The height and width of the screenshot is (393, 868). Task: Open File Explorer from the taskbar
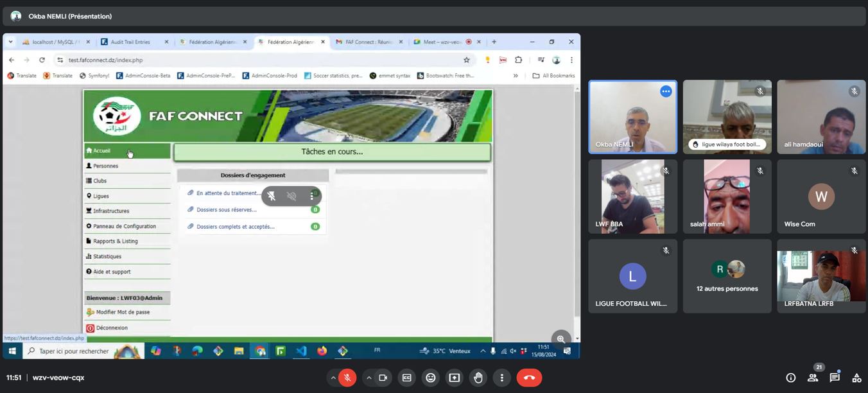[x=239, y=351]
